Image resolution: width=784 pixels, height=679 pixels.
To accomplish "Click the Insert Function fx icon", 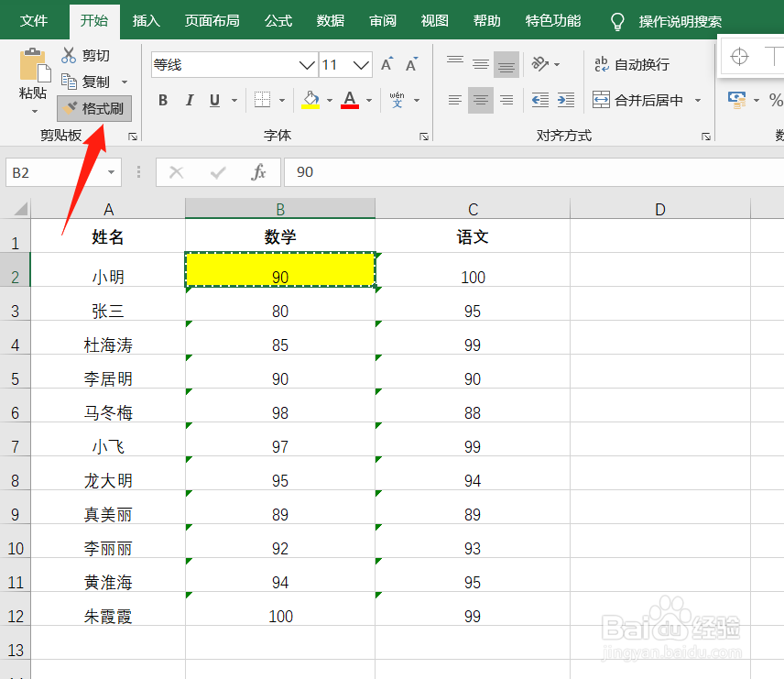I will coord(258,172).
